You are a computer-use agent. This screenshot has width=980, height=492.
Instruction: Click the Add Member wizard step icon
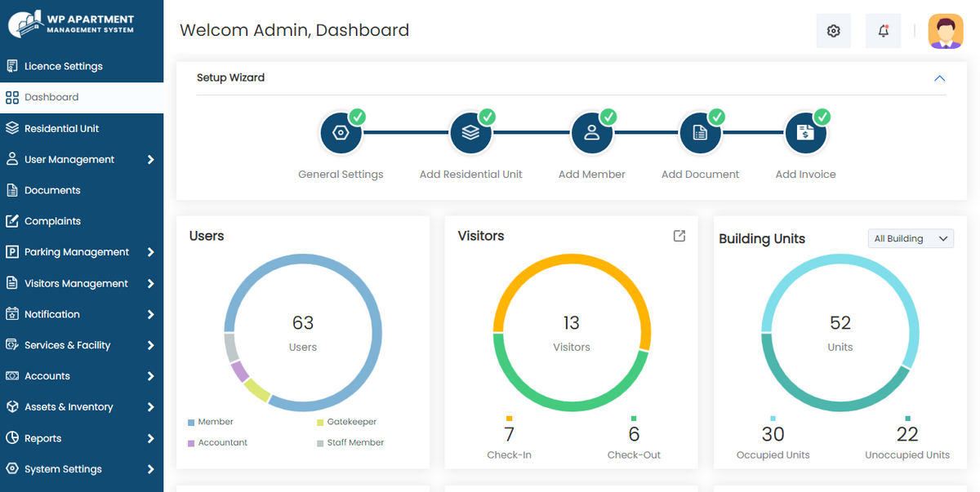coord(592,133)
